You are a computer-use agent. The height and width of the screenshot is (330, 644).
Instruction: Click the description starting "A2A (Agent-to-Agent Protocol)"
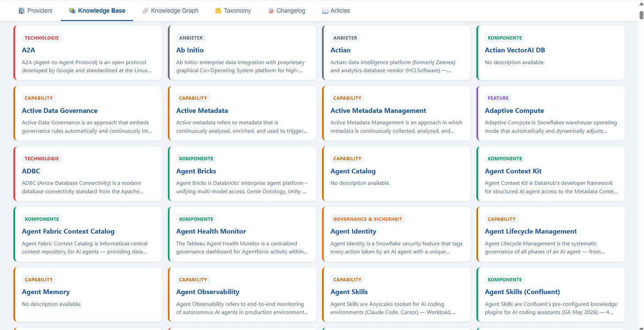[87, 66]
